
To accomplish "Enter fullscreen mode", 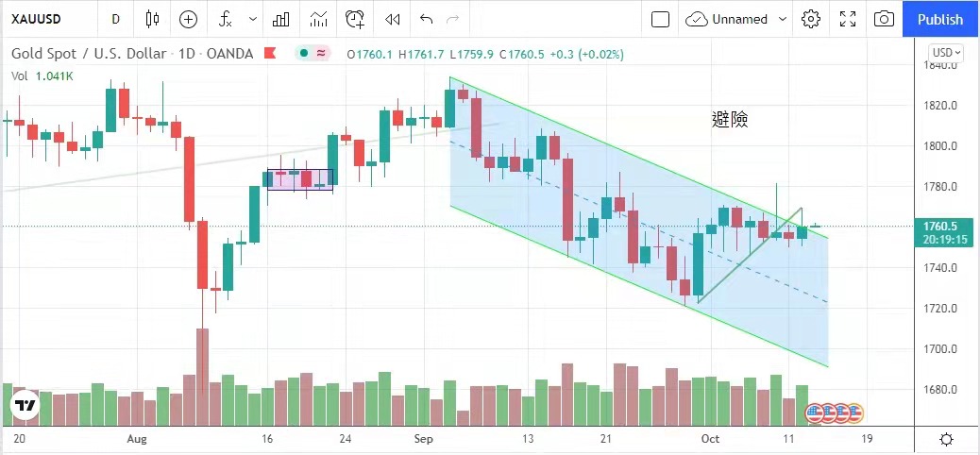I will tap(847, 19).
